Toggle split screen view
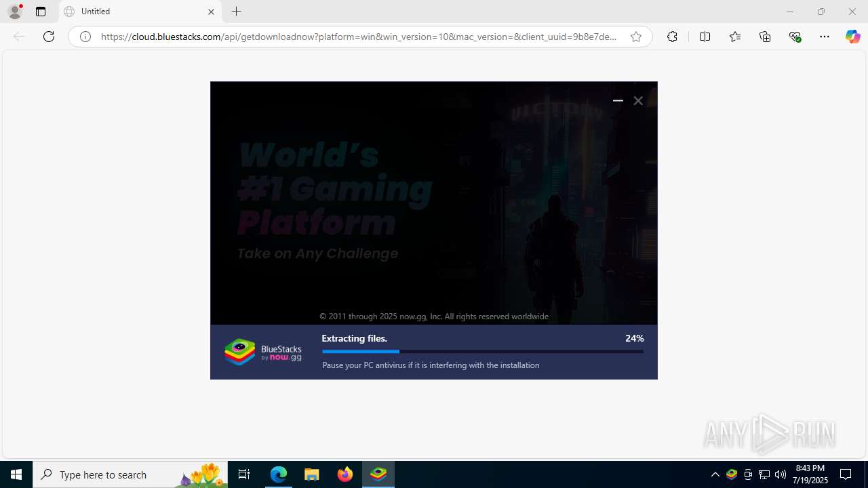The width and height of the screenshot is (868, 488). [x=705, y=37]
